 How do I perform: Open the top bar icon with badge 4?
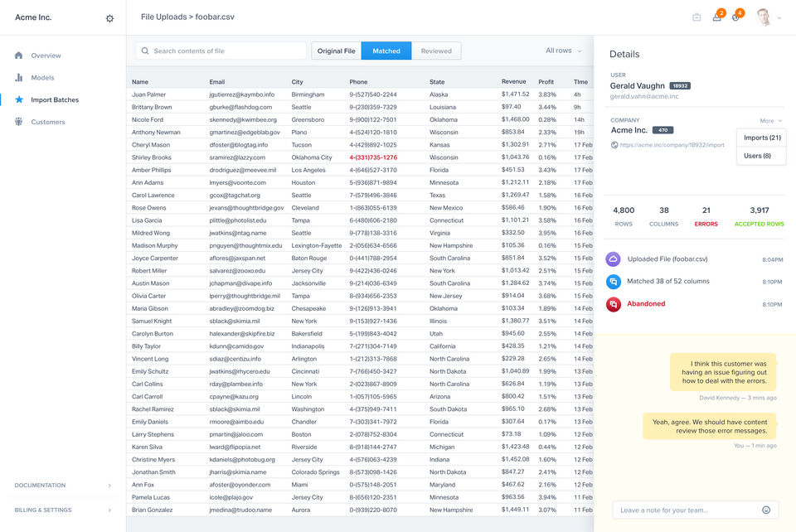coord(736,17)
